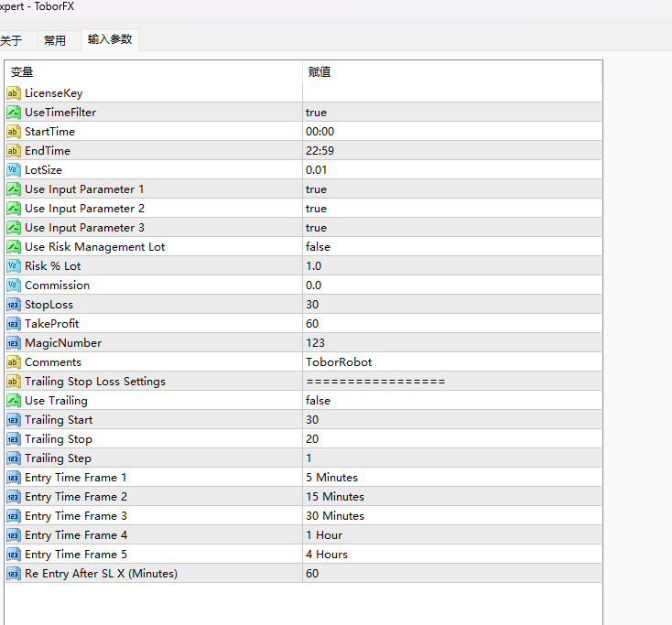Click the icon next to Re Entry After SL X
672x625 pixels.
point(14,574)
